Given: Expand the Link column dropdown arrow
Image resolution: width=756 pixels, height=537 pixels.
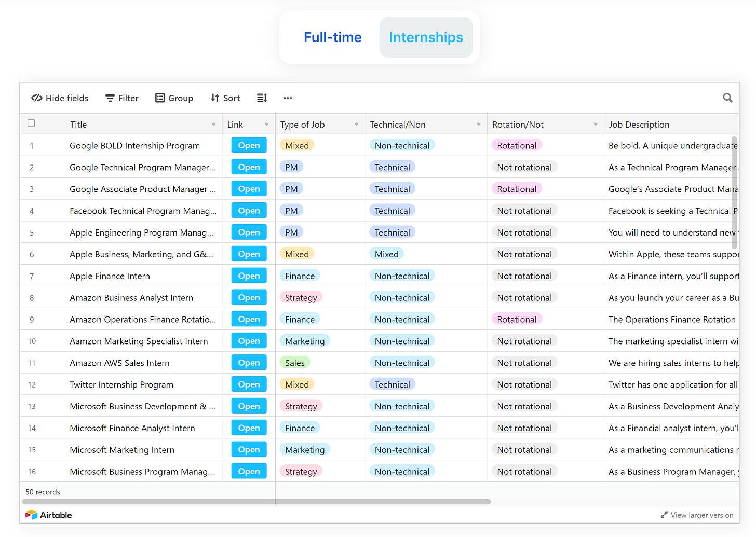Looking at the screenshot, I should [266, 125].
